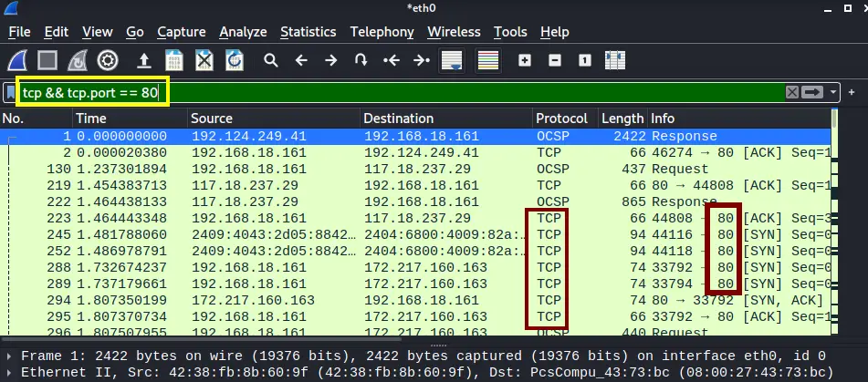Maximize the Wireshark window
Screen dimensions: 868x382
click(848, 7)
